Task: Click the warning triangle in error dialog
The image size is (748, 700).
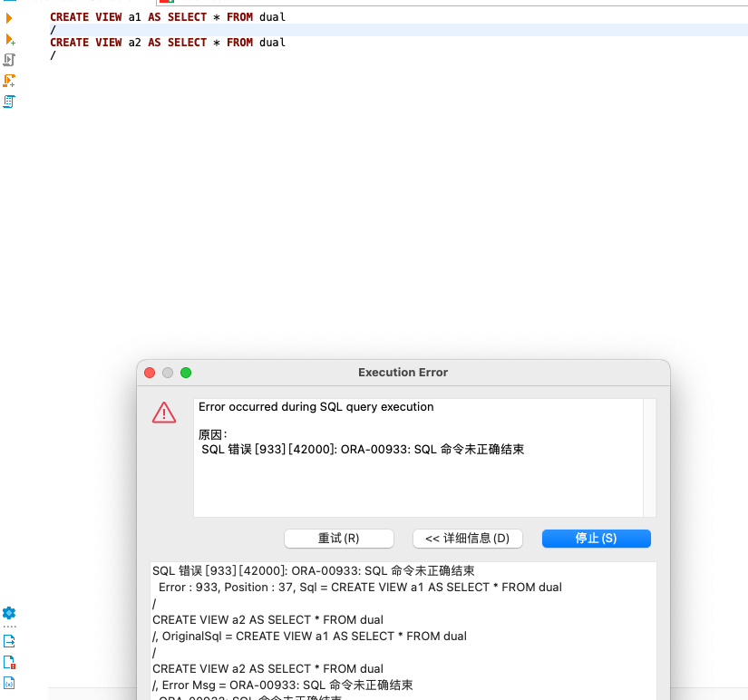Action: [x=164, y=413]
